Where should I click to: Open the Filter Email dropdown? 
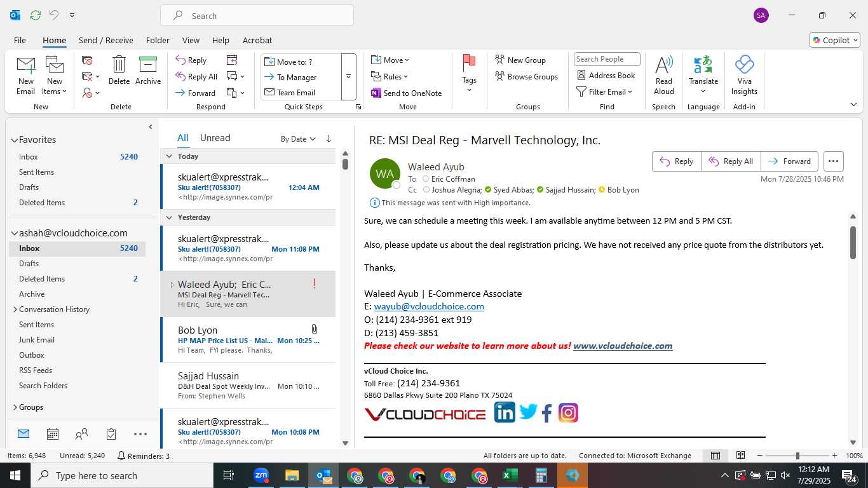(604, 91)
